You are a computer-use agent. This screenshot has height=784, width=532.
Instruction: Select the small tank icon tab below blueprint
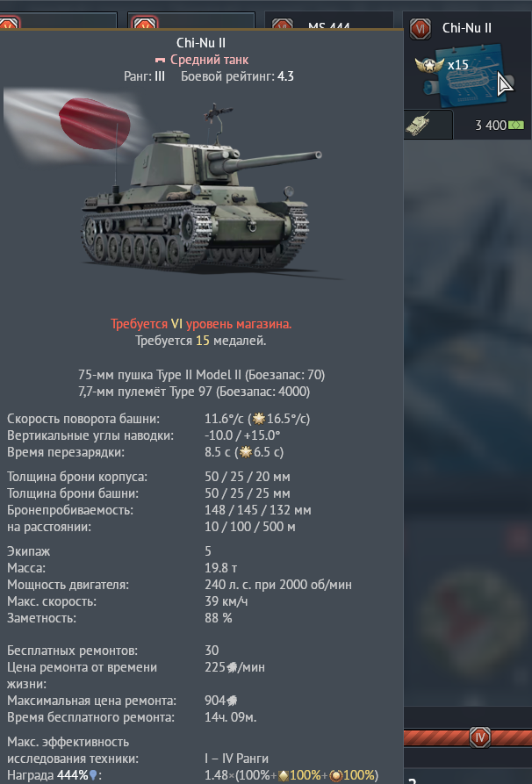pyautogui.click(x=428, y=125)
